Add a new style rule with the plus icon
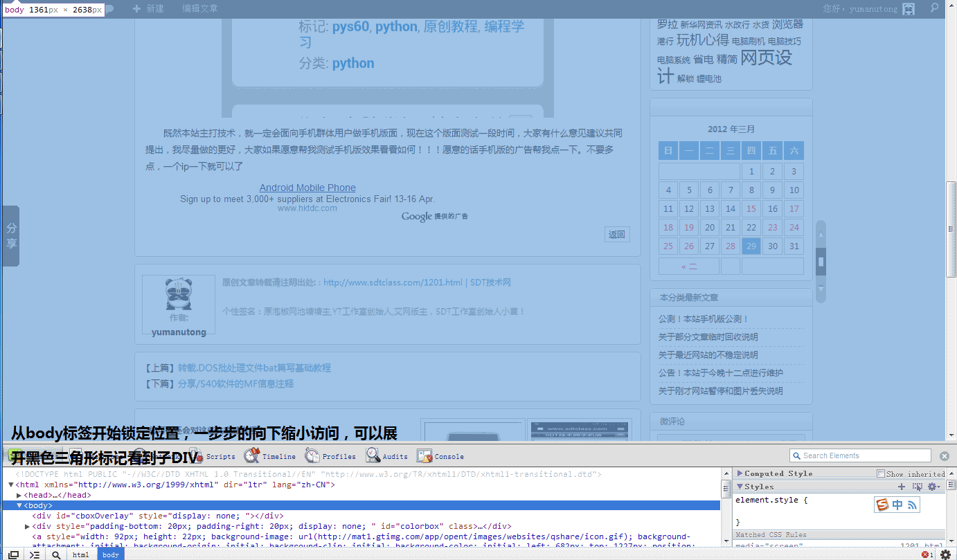The width and height of the screenshot is (957, 560). 902,487
